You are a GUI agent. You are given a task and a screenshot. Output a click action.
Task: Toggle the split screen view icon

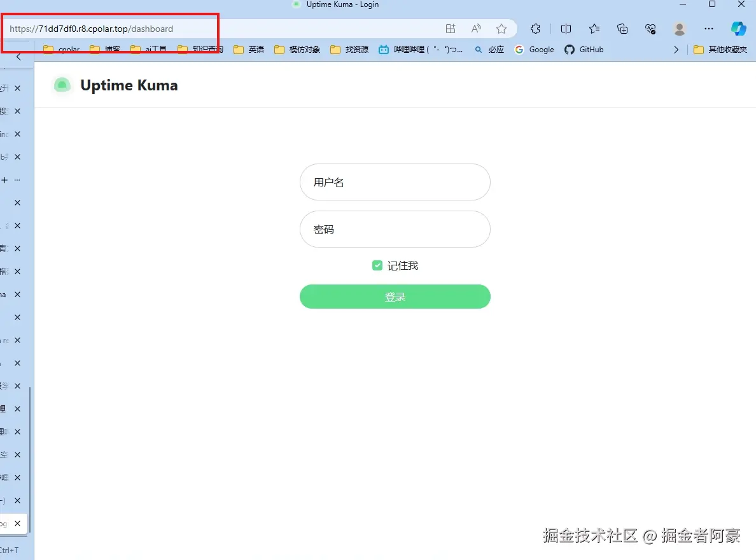(566, 29)
